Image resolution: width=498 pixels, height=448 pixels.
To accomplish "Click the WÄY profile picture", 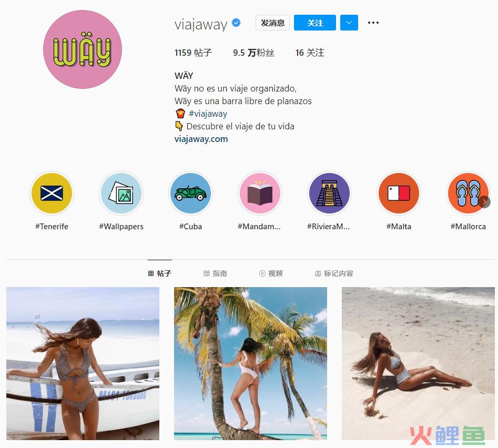I will point(83,49).
